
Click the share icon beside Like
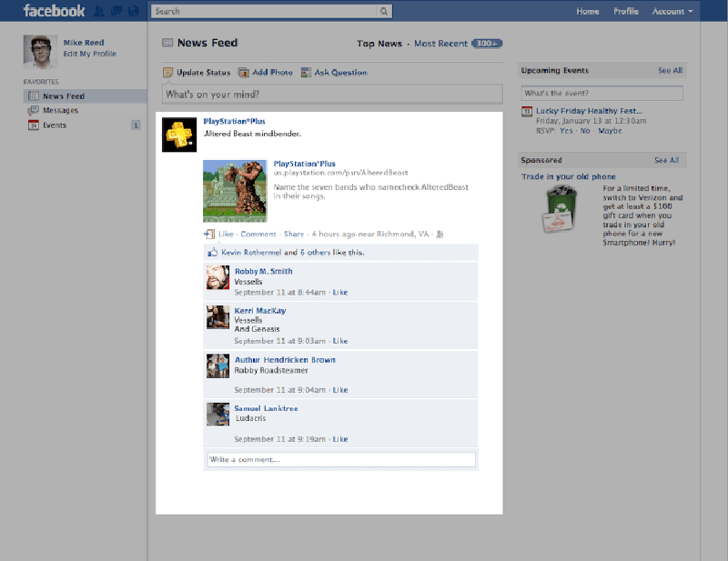[209, 234]
